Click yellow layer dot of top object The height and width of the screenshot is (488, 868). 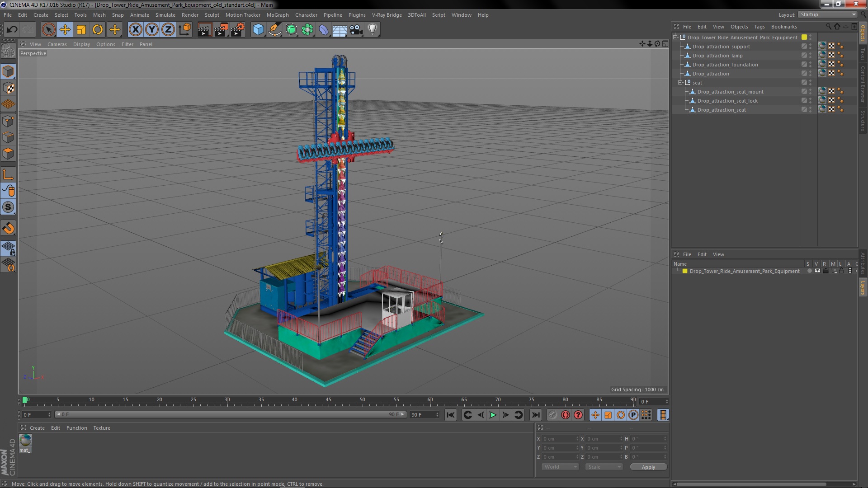coord(804,38)
